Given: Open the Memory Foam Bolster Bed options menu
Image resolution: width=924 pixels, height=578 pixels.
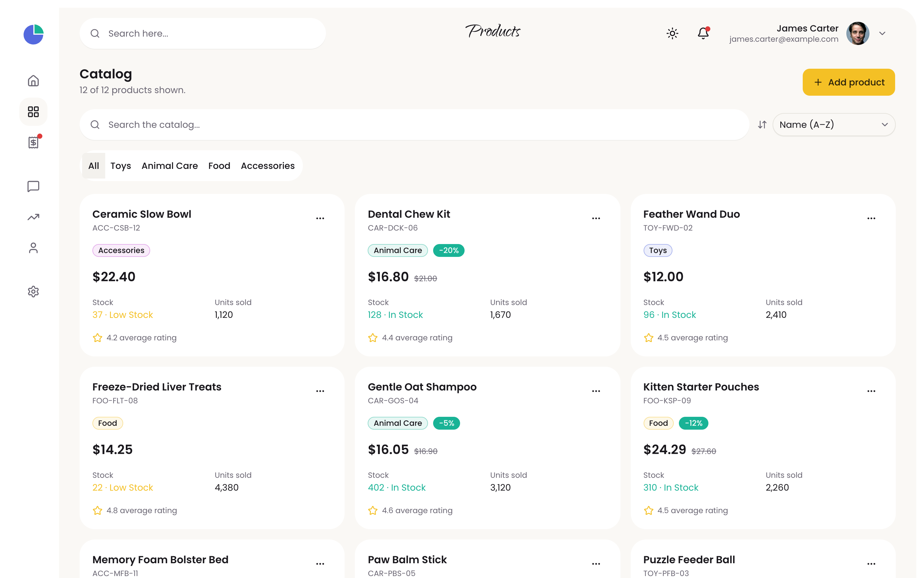Looking at the screenshot, I should [320, 564].
